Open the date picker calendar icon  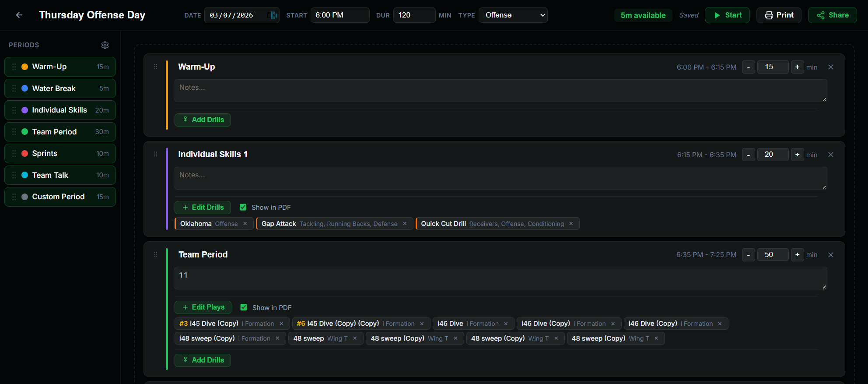pos(272,15)
